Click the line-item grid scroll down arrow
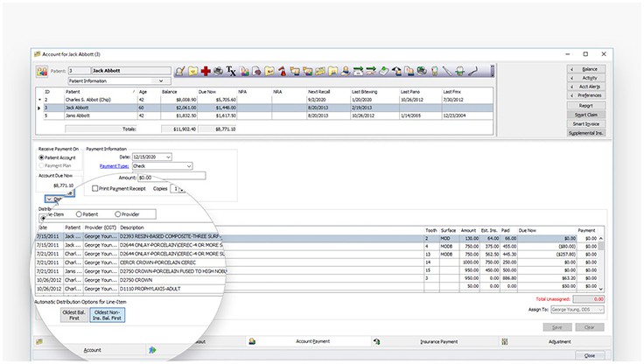This screenshot has height=364, width=644. point(601,289)
